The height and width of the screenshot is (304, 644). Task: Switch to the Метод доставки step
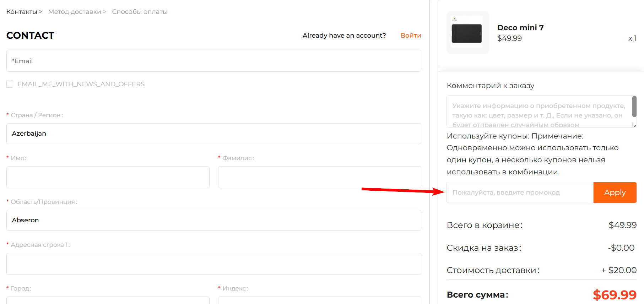click(x=75, y=12)
